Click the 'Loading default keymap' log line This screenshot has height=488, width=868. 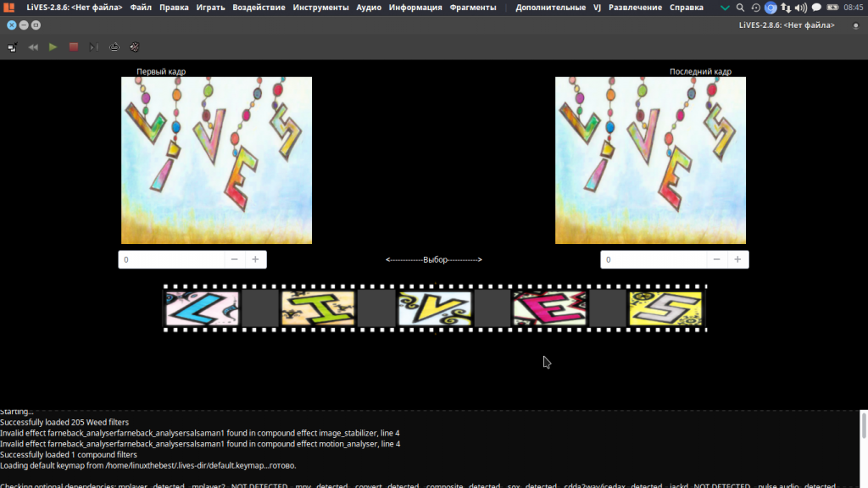pyautogui.click(x=148, y=465)
